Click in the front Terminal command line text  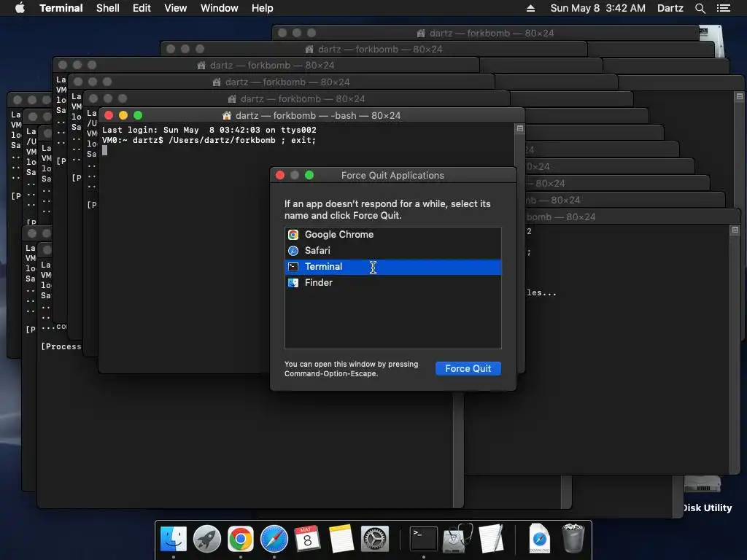(x=209, y=141)
